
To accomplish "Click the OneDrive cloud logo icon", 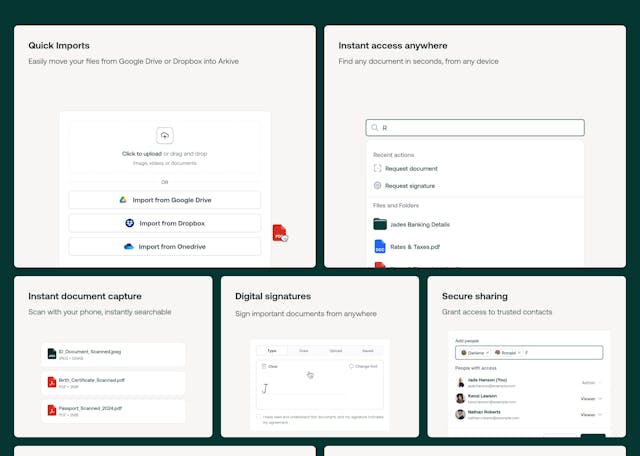I will (129, 247).
